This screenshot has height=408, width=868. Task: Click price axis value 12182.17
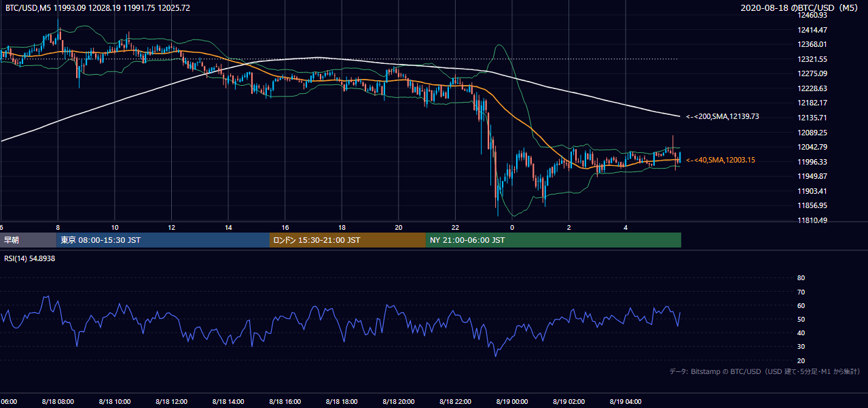pyautogui.click(x=813, y=103)
